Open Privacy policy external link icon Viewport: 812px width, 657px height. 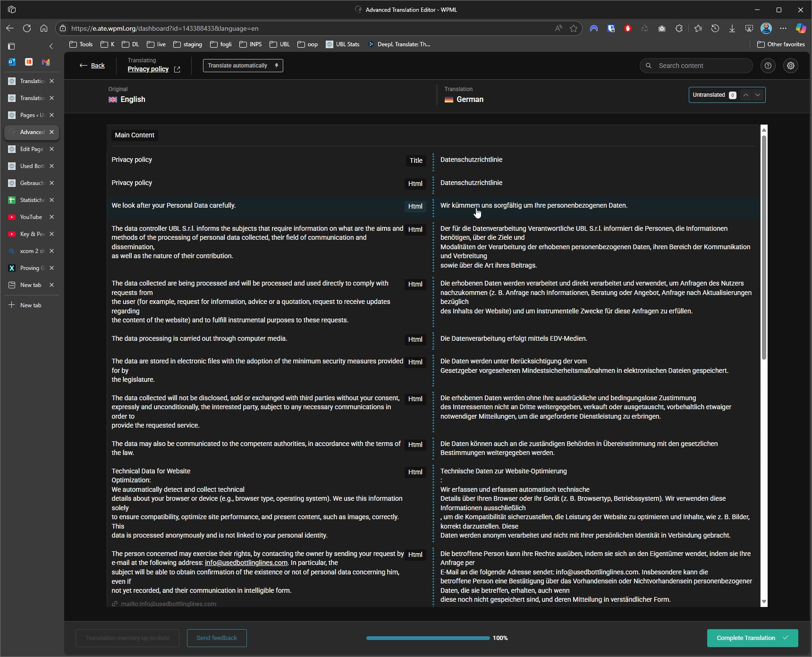click(177, 69)
